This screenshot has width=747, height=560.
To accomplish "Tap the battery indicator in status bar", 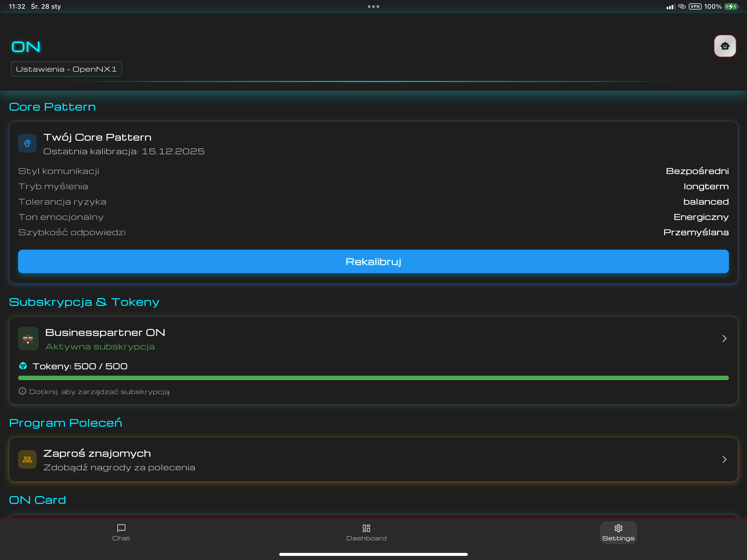I will click(x=731, y=6).
